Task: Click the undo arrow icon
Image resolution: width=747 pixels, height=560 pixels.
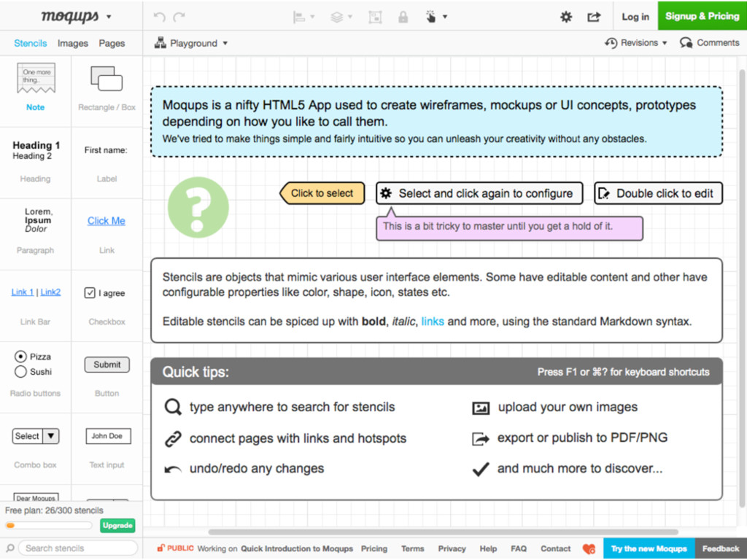Action: [x=159, y=17]
